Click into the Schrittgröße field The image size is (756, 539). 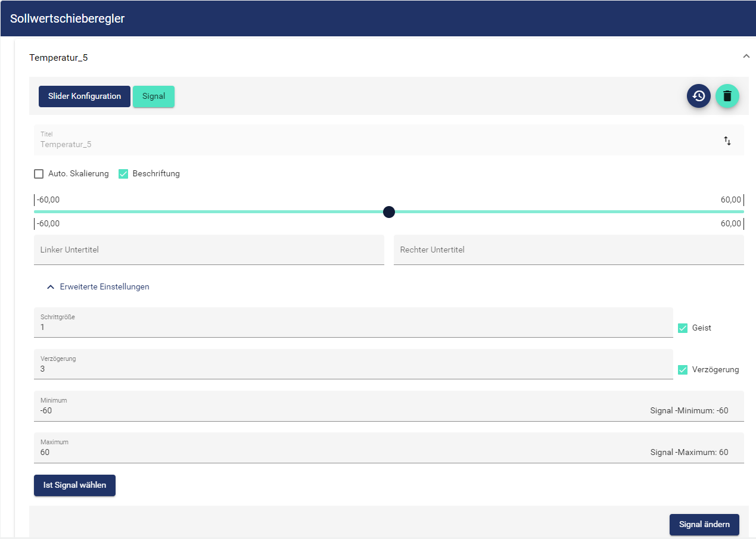click(353, 327)
